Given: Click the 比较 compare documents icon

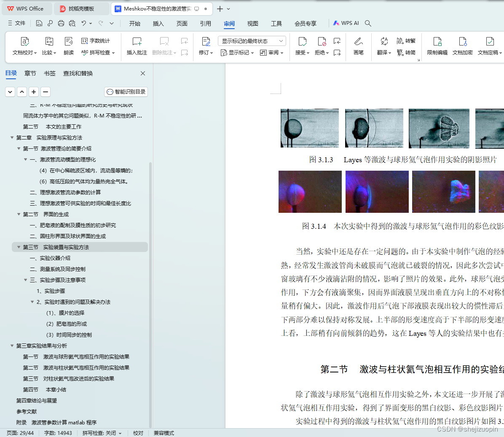Looking at the screenshot, I should 49,46.
